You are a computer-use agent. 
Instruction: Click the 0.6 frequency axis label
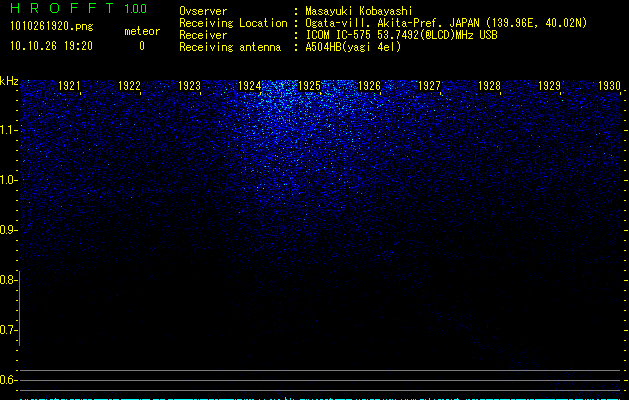point(8,380)
